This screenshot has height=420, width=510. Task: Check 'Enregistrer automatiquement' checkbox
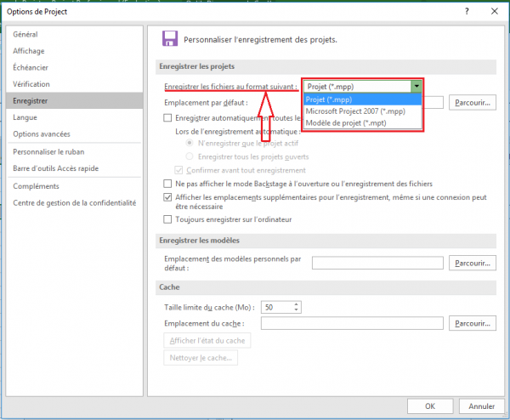[x=167, y=117]
